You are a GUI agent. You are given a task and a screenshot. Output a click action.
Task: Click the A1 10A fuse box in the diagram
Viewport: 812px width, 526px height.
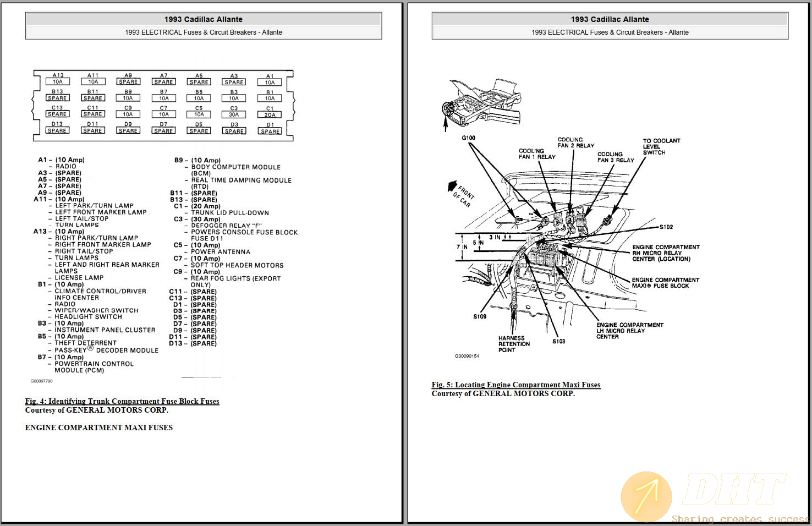click(x=270, y=83)
